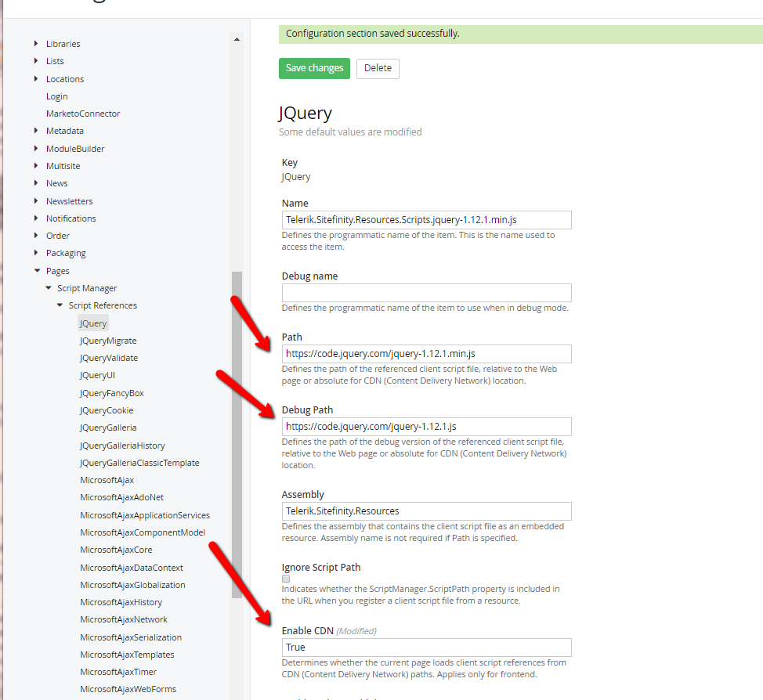The width and height of the screenshot is (763, 700).
Task: Focus the empty Debug name field
Action: [426, 293]
